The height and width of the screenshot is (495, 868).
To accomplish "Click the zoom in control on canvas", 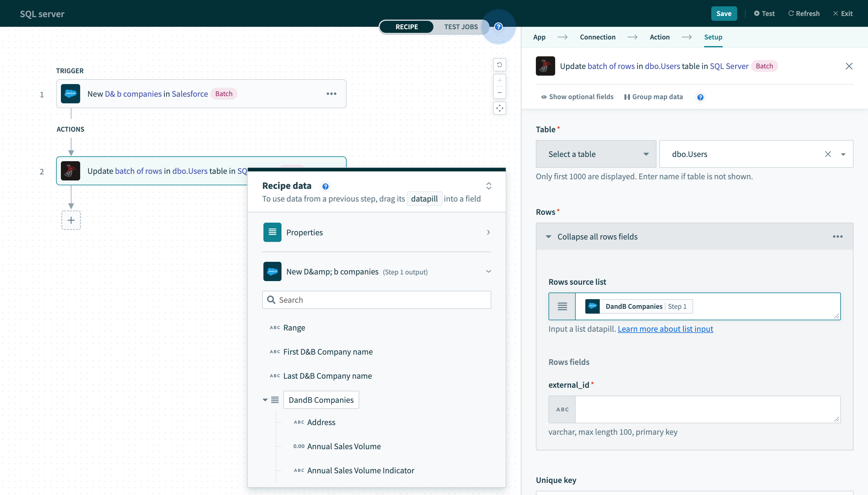I will [500, 80].
